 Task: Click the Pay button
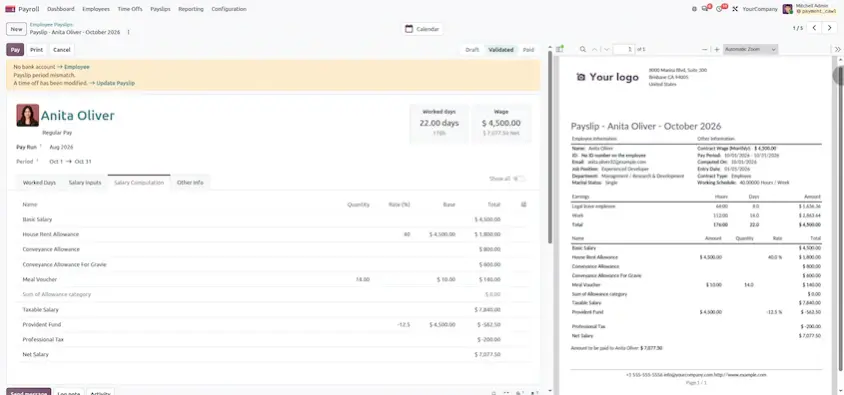[x=15, y=50]
